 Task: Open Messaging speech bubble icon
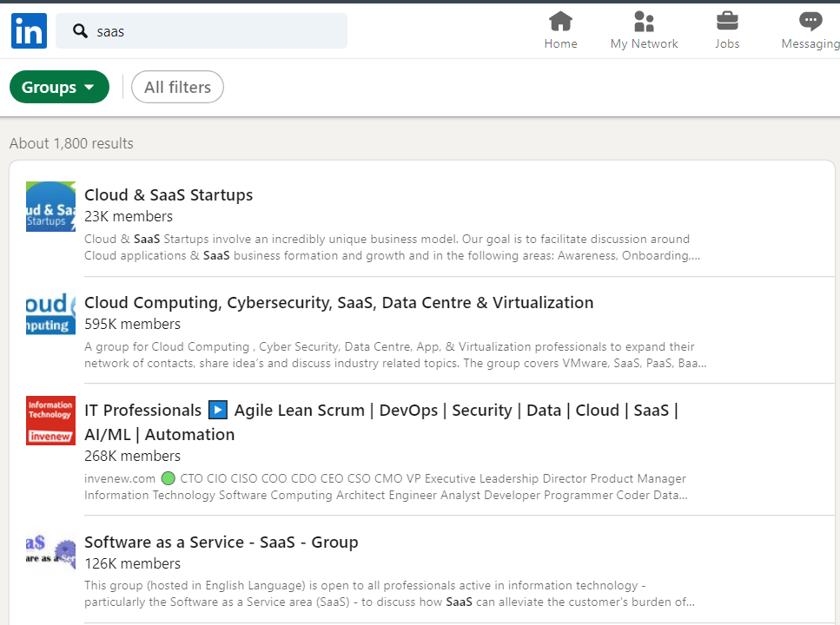click(810, 21)
